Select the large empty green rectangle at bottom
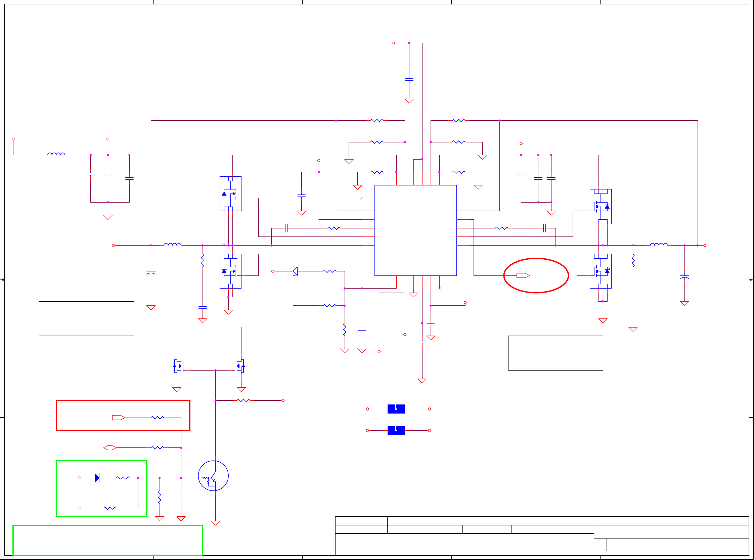This screenshot has height=560, width=754. point(108,540)
